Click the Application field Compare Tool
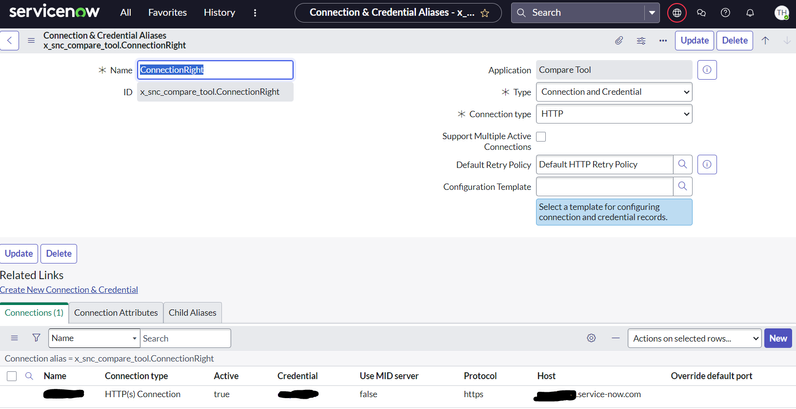This screenshot has height=409, width=796. tap(614, 70)
